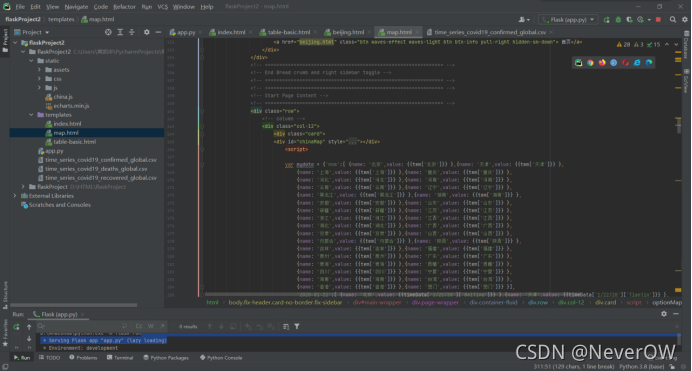692x371 pixels.
Task: Toggle Match Case (Cc) in console search
Action: point(139,326)
